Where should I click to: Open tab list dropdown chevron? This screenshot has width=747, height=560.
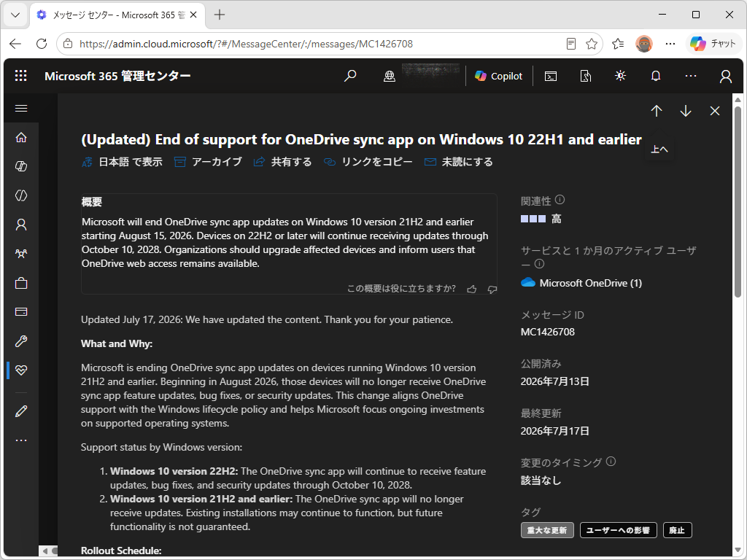point(15,15)
